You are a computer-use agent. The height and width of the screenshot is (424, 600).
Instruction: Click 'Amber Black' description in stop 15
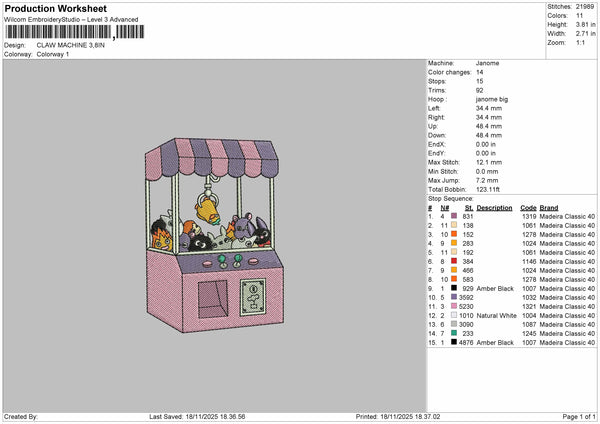click(495, 342)
